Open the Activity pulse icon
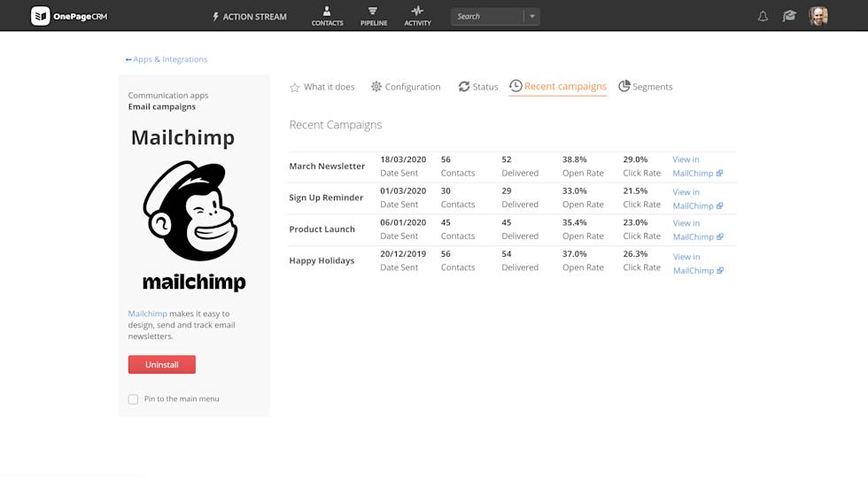868x488 pixels. pyautogui.click(x=417, y=11)
